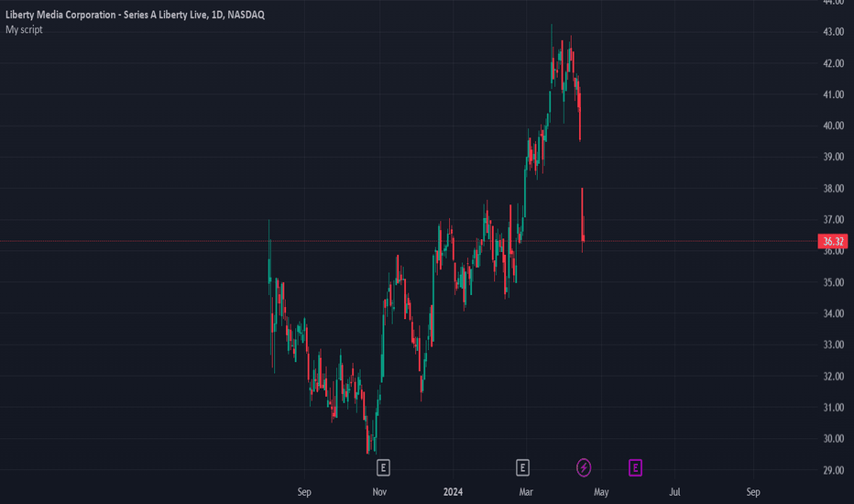Click the 29.00 price axis label
Image resolution: width=854 pixels, height=504 pixels.
[833, 470]
